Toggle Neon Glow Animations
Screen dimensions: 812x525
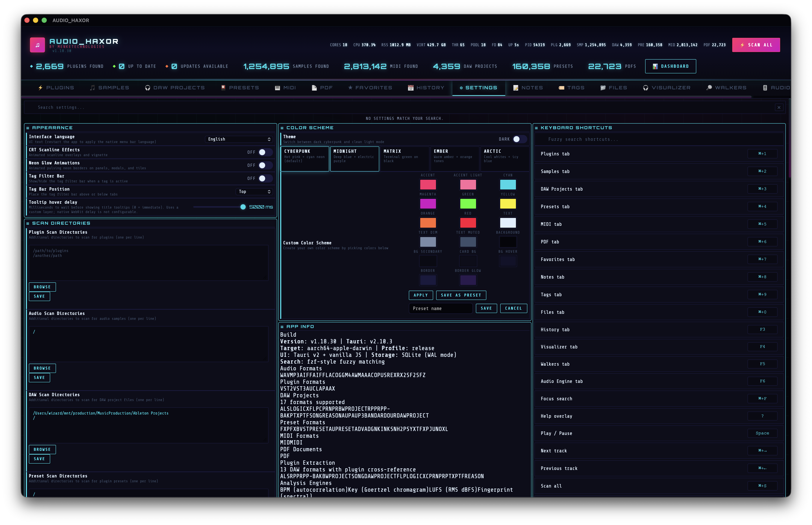point(265,165)
